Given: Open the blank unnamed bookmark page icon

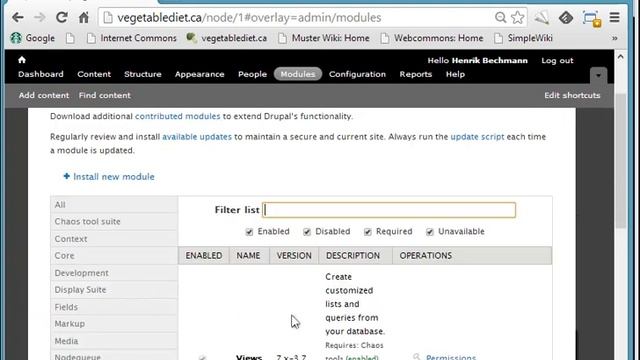Looking at the screenshot, I should (x=70, y=38).
